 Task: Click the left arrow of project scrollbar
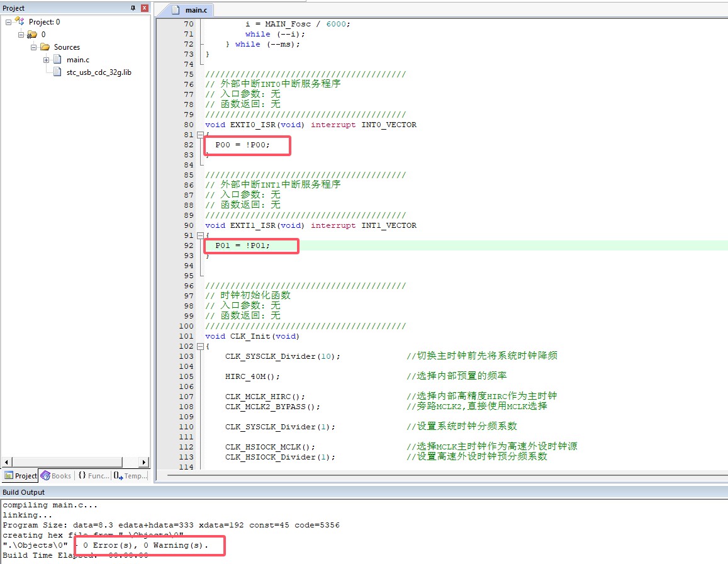[x=6, y=462]
